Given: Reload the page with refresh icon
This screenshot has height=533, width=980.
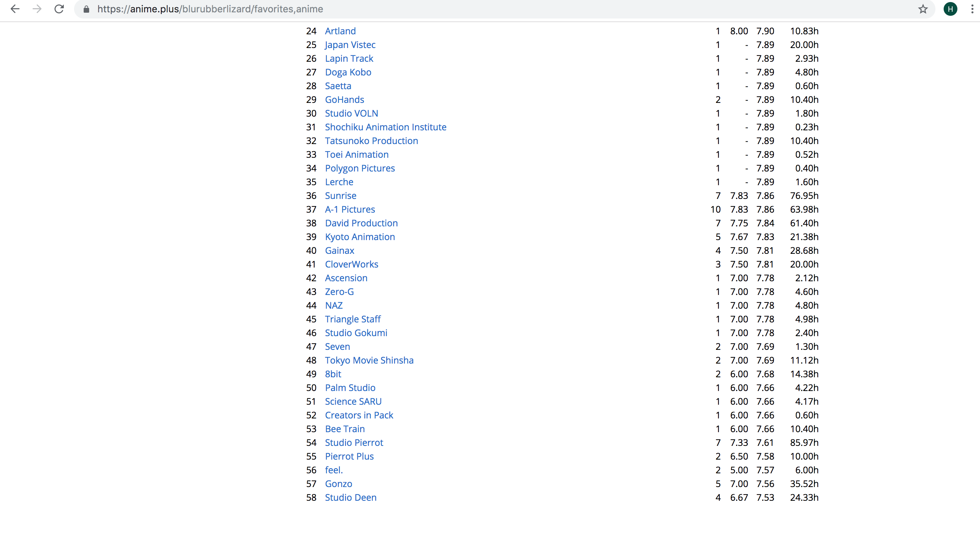Looking at the screenshot, I should click(x=59, y=9).
